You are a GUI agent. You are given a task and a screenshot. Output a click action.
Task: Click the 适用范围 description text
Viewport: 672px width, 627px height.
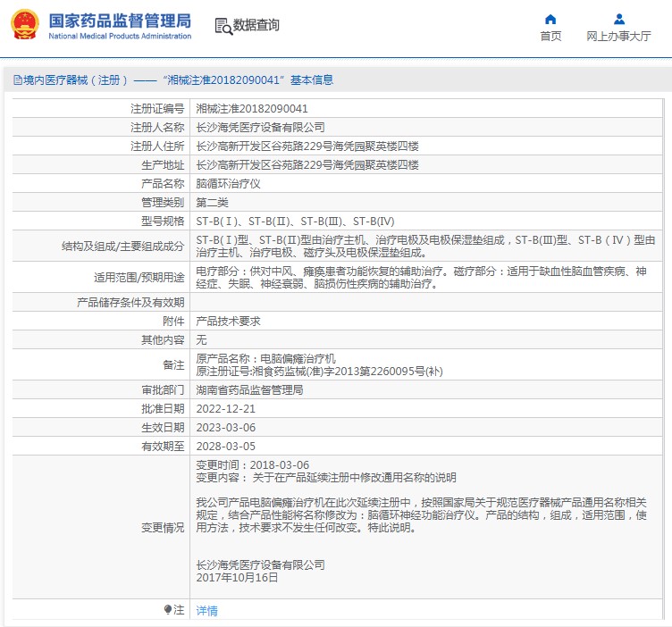pyautogui.click(x=421, y=278)
